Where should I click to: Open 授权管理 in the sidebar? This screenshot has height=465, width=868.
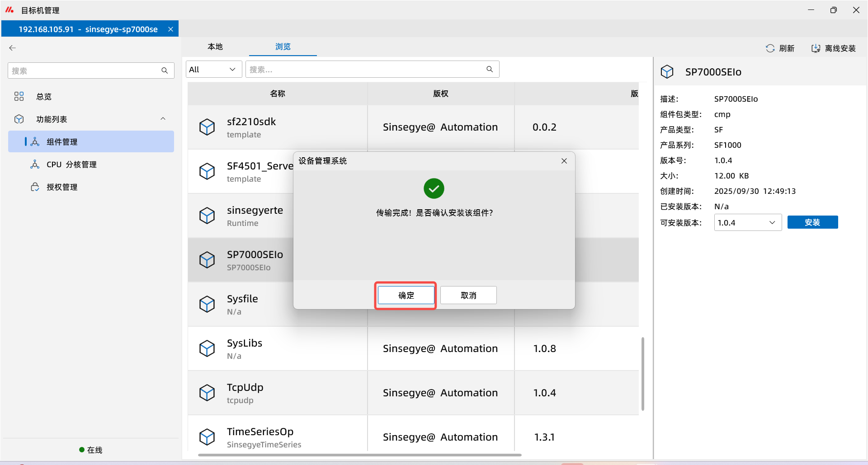point(91,187)
